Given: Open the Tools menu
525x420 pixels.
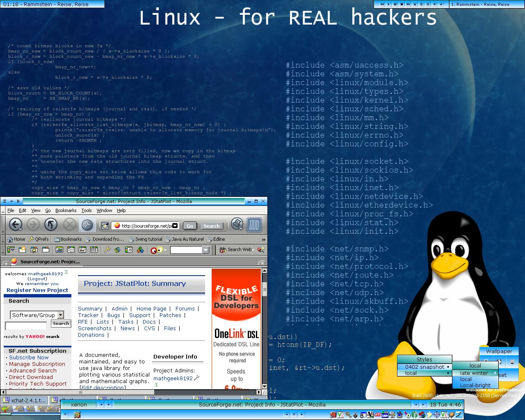Looking at the screenshot, I should 87,210.
